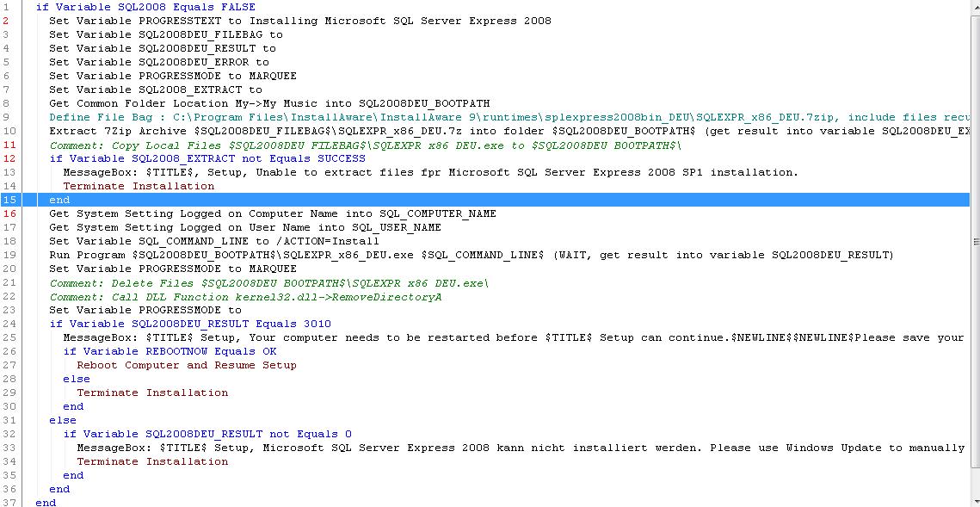The width and height of the screenshot is (980, 507).
Task: Click the highlighted 'end' on line 15
Action: 59,200
